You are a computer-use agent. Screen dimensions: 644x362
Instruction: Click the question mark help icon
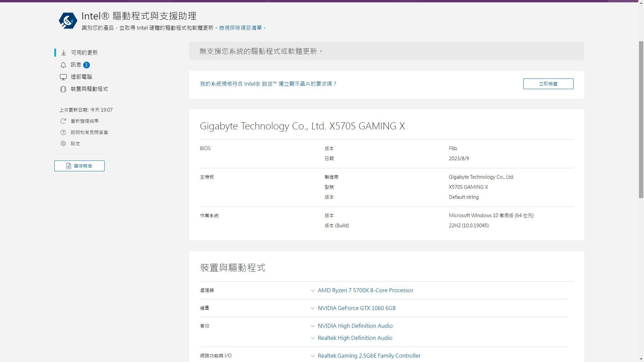coord(63,132)
